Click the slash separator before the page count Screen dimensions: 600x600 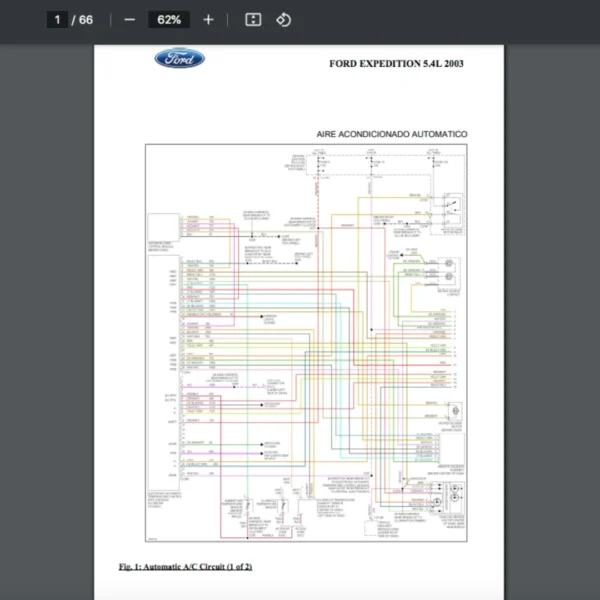[x=73, y=20]
